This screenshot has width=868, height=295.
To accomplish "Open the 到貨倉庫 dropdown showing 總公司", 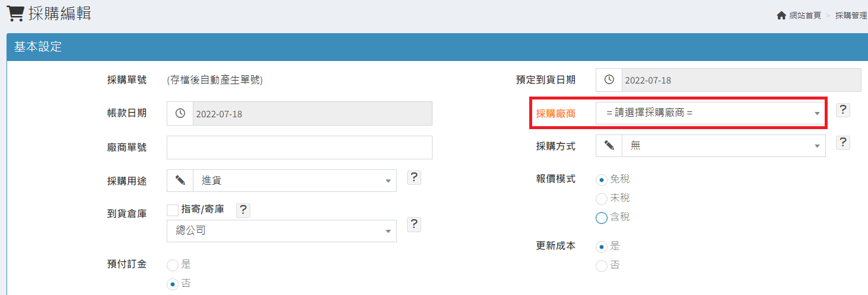I will click(x=281, y=231).
